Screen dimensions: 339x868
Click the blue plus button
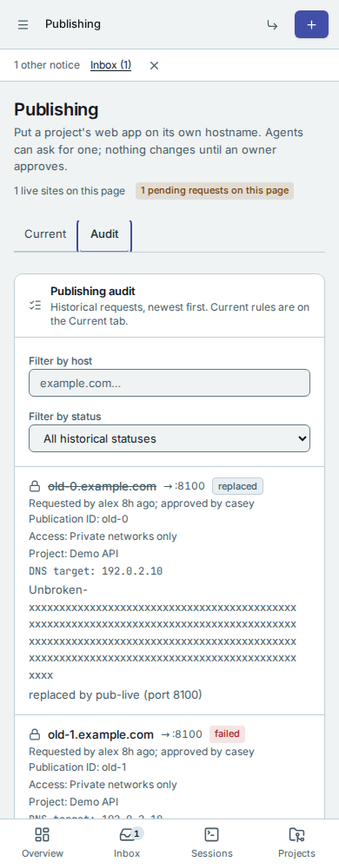[x=311, y=25]
